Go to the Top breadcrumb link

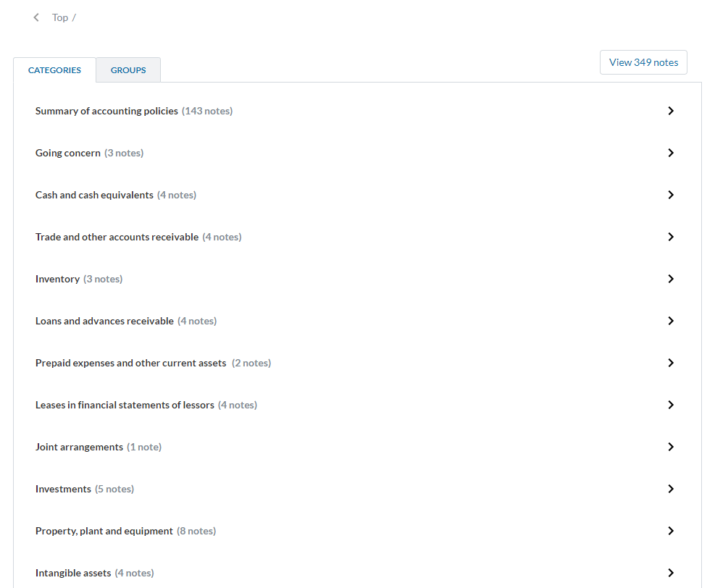(x=60, y=17)
